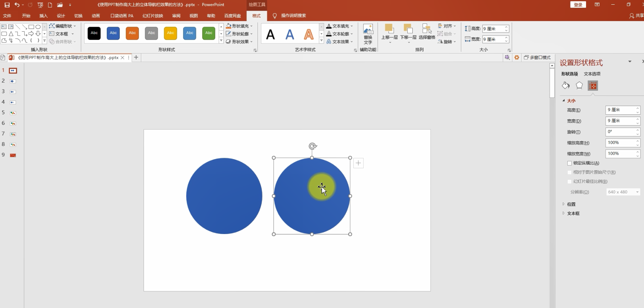
Task: Enable 锁定纵横比 checkbox
Action: click(570, 163)
